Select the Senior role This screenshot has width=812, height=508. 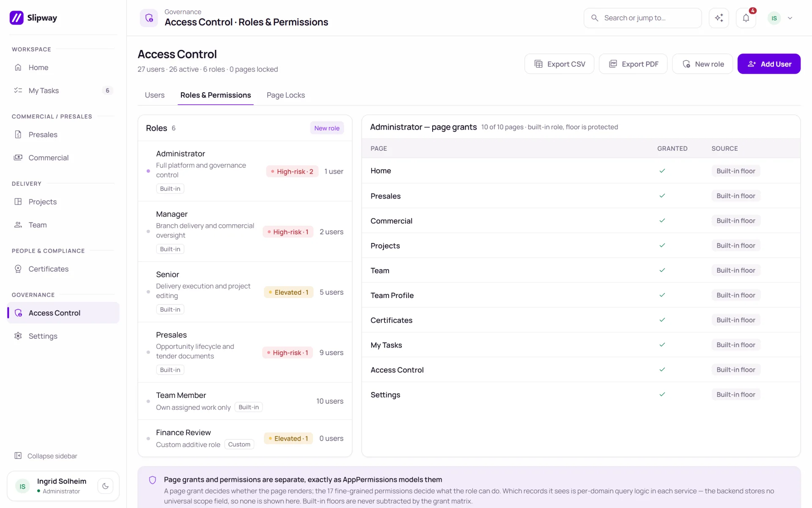click(x=245, y=292)
